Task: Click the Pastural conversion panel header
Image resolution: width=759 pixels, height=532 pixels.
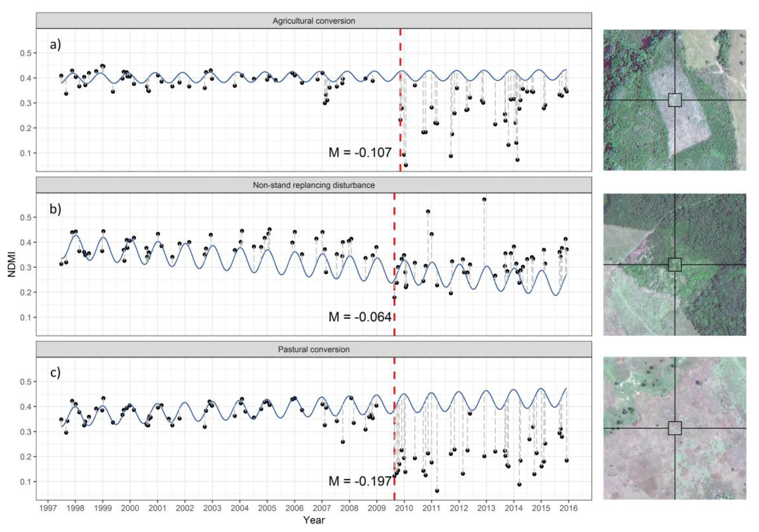Action: pos(314,349)
